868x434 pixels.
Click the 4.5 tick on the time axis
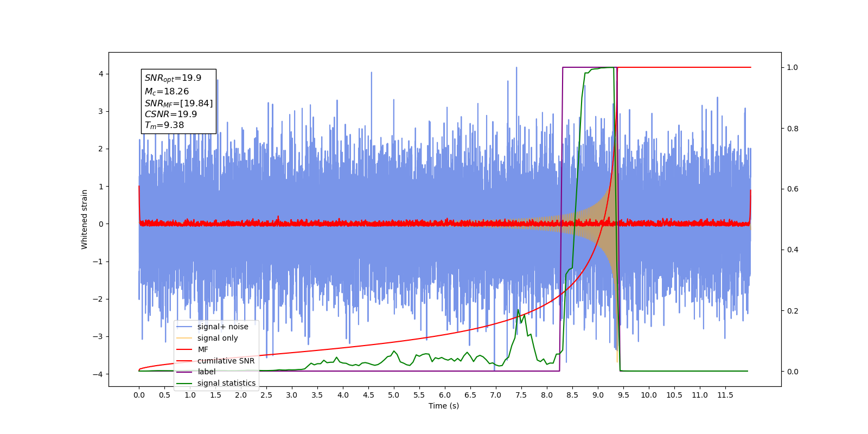368,395
